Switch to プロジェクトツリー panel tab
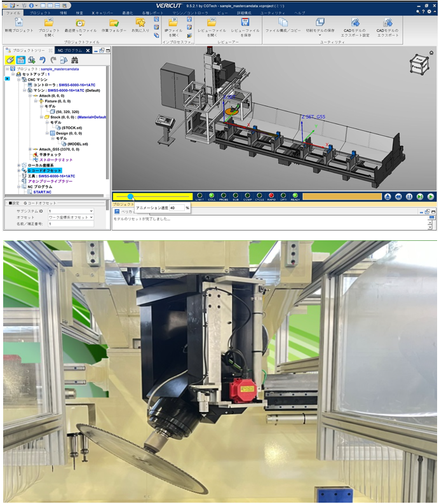The height and width of the screenshot is (504, 439). click(x=29, y=50)
